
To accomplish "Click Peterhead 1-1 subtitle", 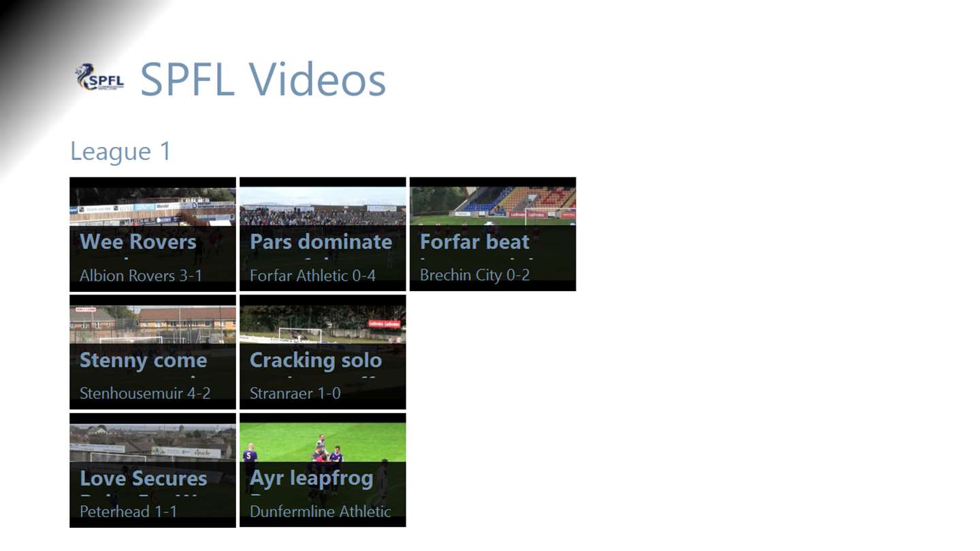I will point(129,512).
